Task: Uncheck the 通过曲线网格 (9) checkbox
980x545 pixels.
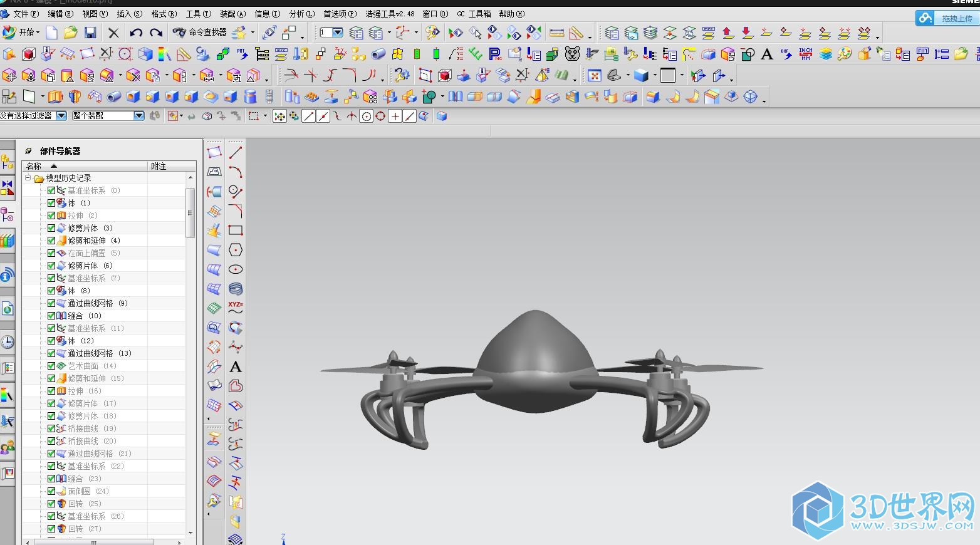Action: (x=51, y=303)
